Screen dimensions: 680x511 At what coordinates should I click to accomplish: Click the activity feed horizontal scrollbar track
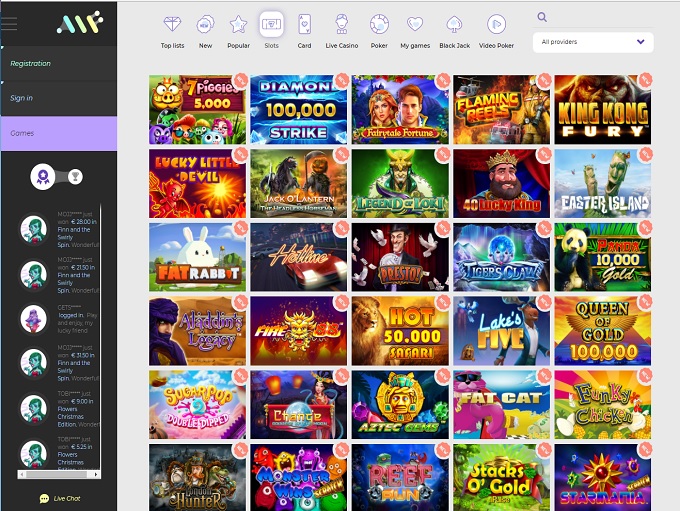click(x=59, y=475)
